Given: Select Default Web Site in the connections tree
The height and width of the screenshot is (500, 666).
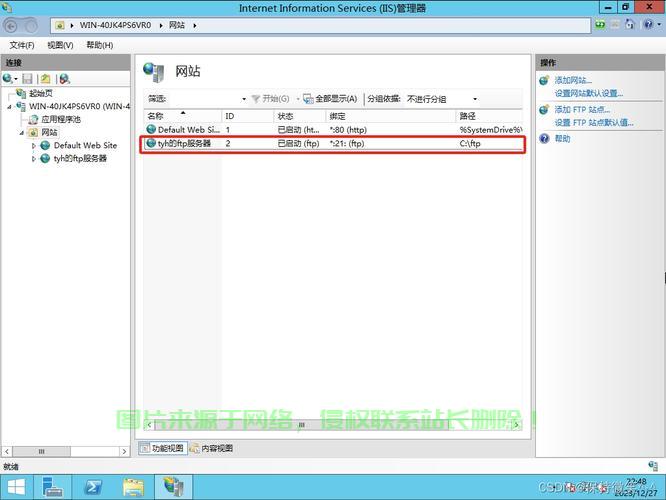Looking at the screenshot, I should point(85,145).
